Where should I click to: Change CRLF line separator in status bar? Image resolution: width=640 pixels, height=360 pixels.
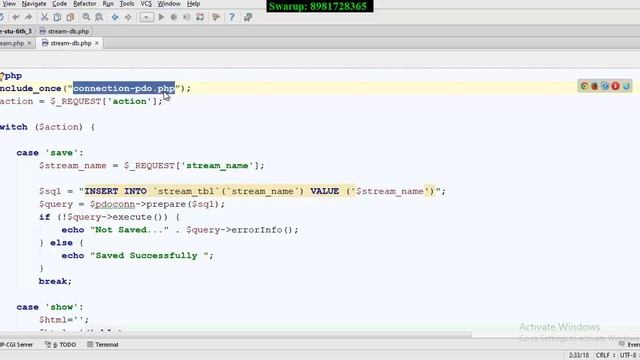pos(605,355)
